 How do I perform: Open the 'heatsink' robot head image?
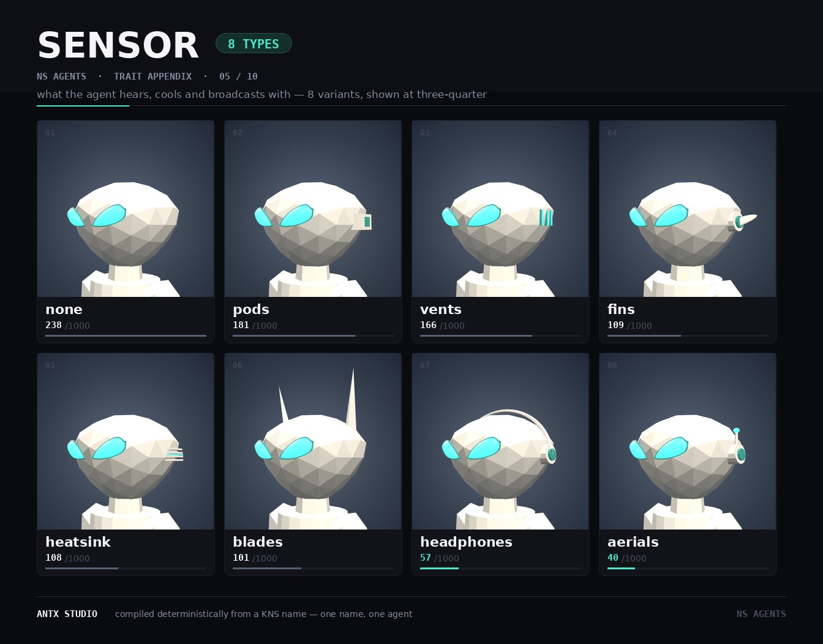[126, 441]
